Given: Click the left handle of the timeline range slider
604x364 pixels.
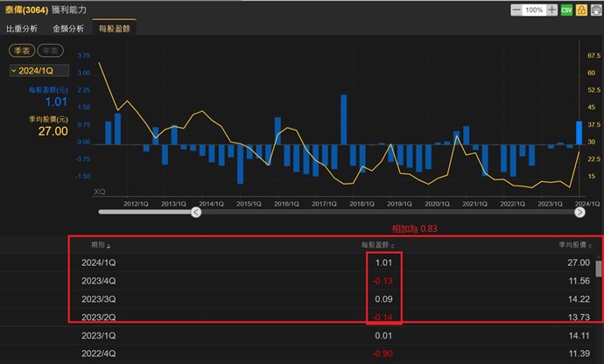Looking at the screenshot, I should [196, 212].
